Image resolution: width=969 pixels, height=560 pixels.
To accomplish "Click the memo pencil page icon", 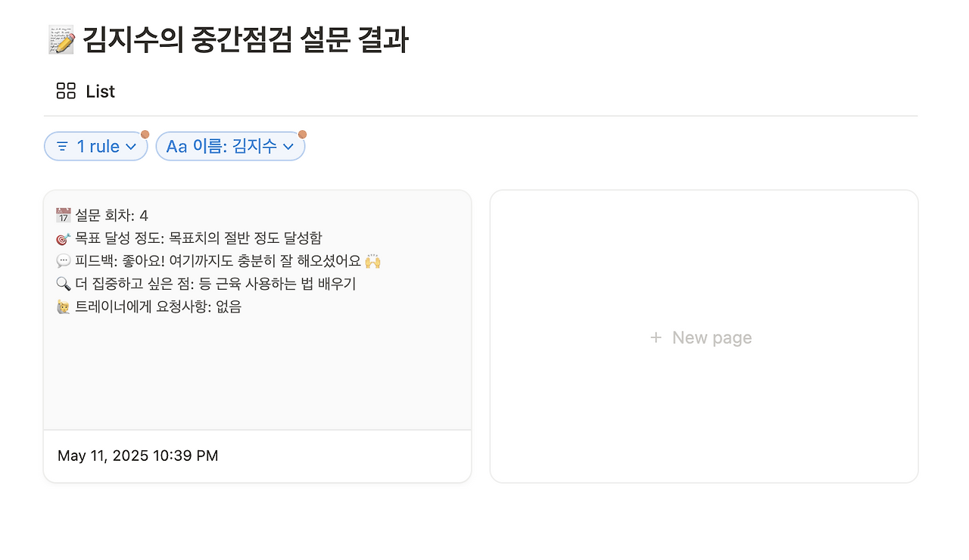I will (61, 40).
